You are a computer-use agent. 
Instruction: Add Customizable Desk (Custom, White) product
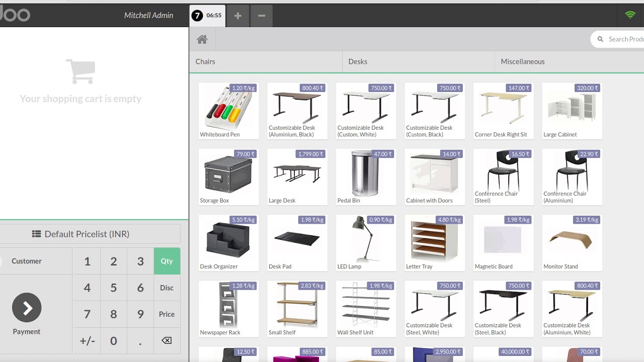point(366,111)
